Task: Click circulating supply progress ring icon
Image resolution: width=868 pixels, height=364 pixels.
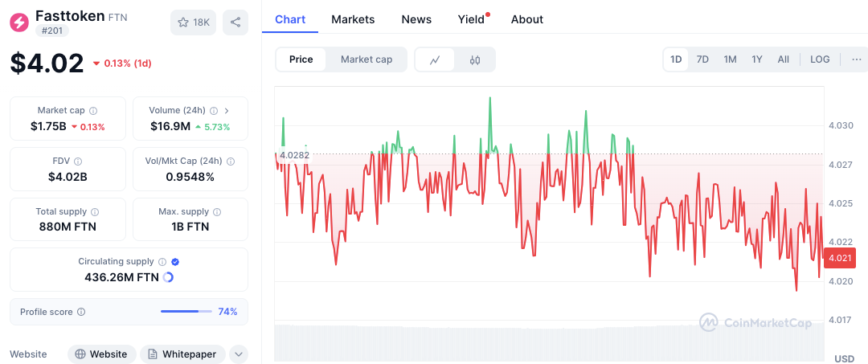Action: pyautogui.click(x=169, y=277)
